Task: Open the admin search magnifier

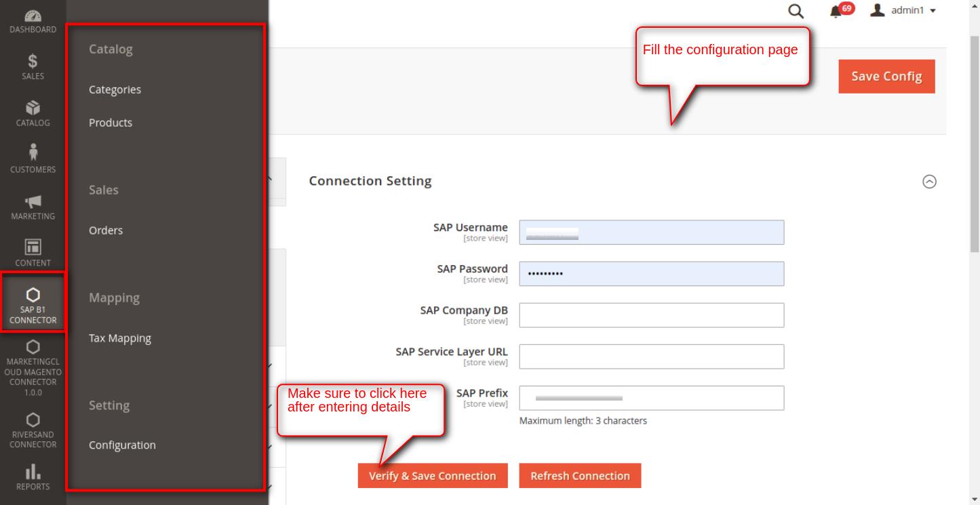Action: (x=795, y=11)
